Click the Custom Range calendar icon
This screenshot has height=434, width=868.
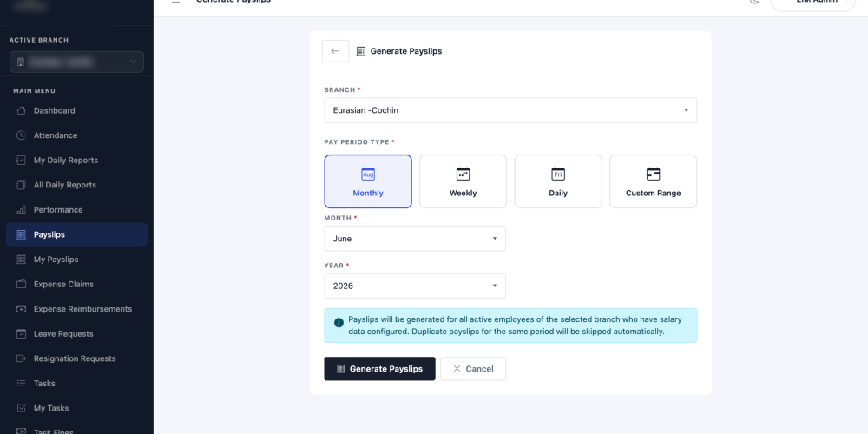tap(654, 174)
